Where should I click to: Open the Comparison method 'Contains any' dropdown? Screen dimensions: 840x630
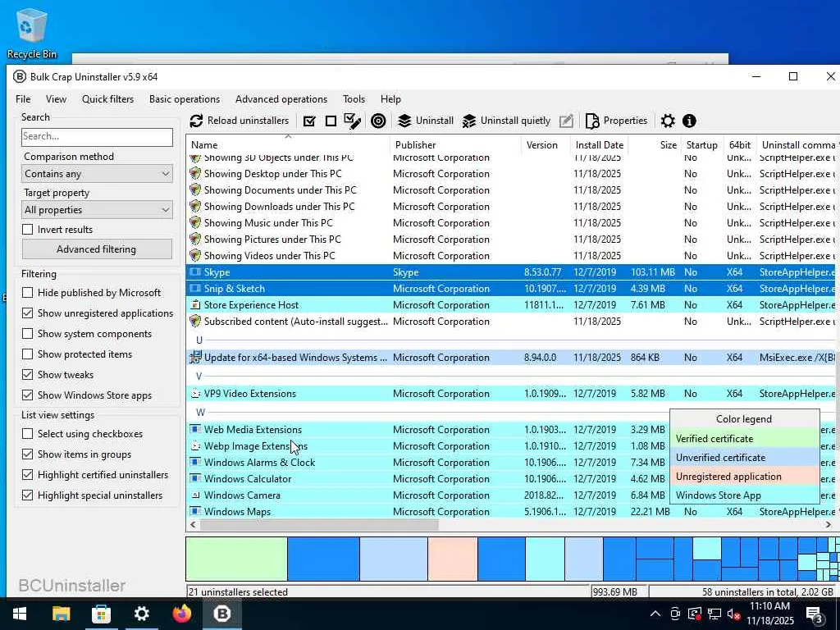pyautogui.click(x=97, y=174)
